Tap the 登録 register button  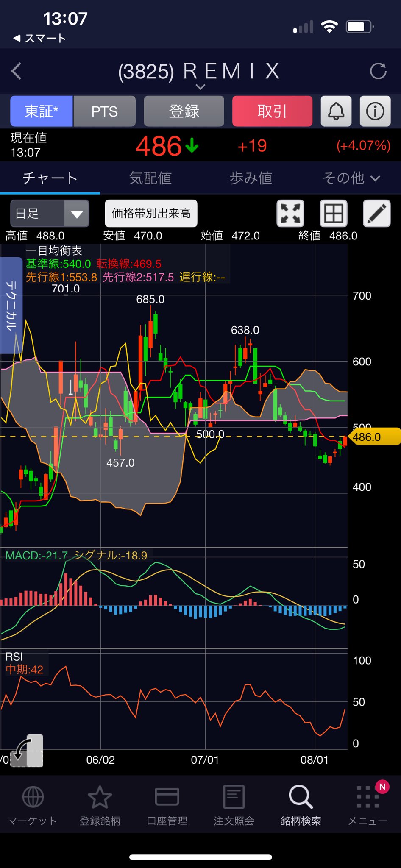tap(184, 111)
